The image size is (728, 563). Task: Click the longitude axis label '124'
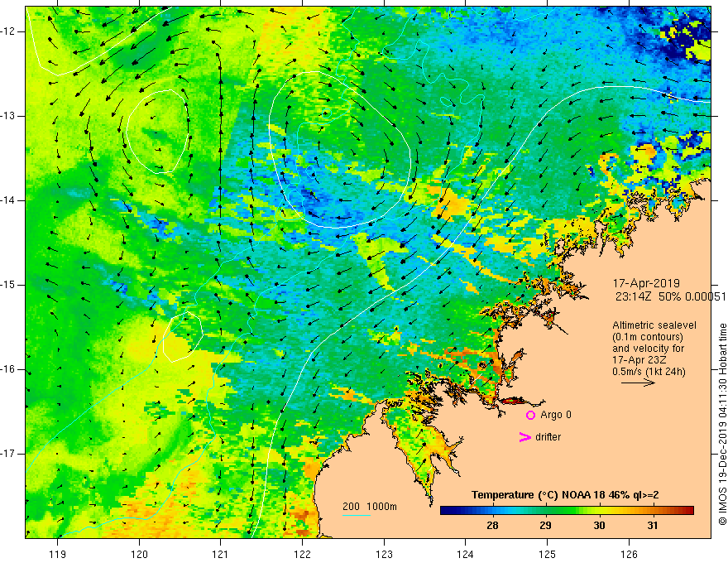465,554
